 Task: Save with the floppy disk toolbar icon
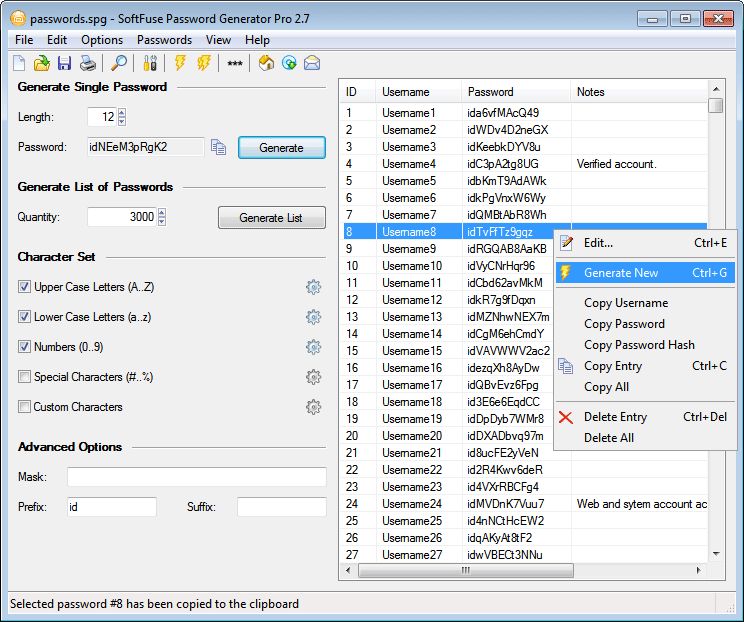tap(64, 63)
